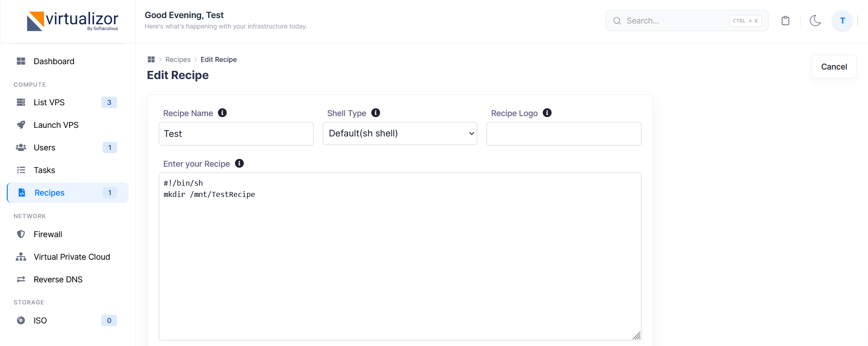This screenshot has height=346, width=868.
Task: Focus the Search input field
Action: tap(687, 21)
